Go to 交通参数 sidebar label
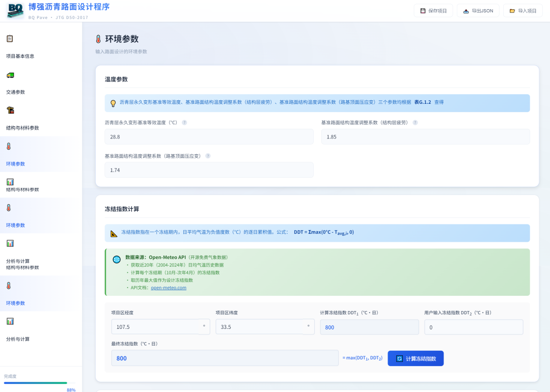The width and height of the screenshot is (550, 392). tap(15, 92)
